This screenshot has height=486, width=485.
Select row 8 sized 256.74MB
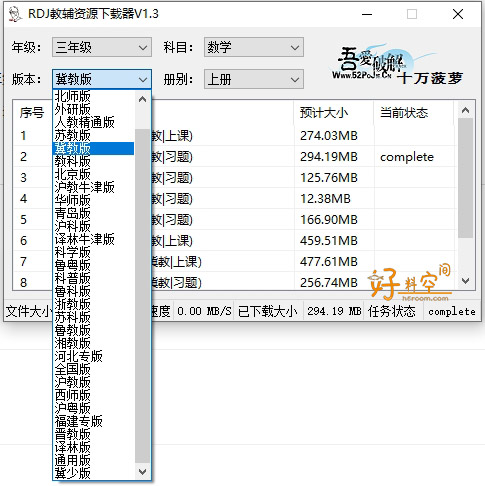click(x=235, y=282)
